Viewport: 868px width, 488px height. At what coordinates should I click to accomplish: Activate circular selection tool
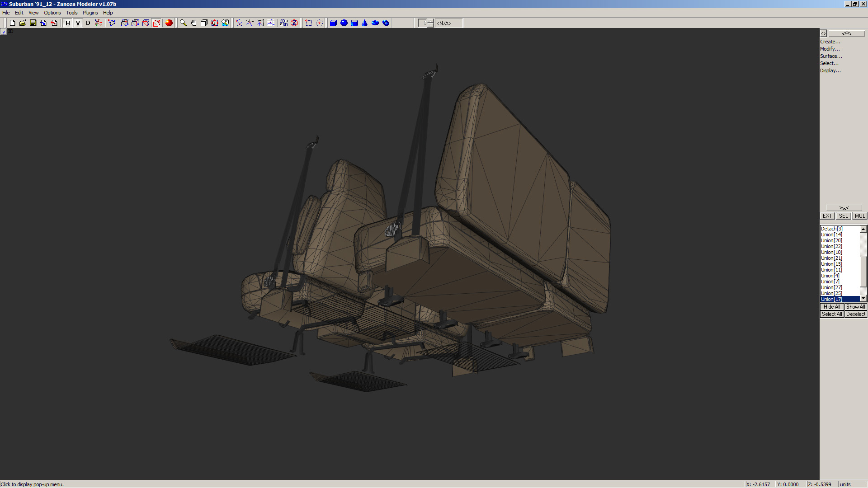coord(319,23)
